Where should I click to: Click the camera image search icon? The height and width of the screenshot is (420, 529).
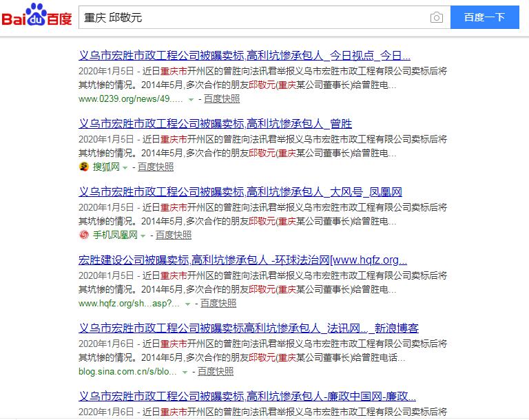(436, 18)
